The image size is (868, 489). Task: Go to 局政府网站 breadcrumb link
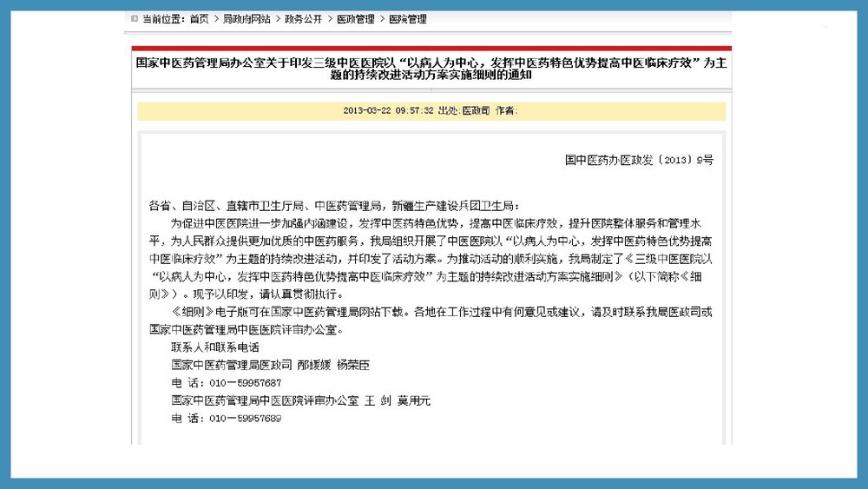click(247, 19)
